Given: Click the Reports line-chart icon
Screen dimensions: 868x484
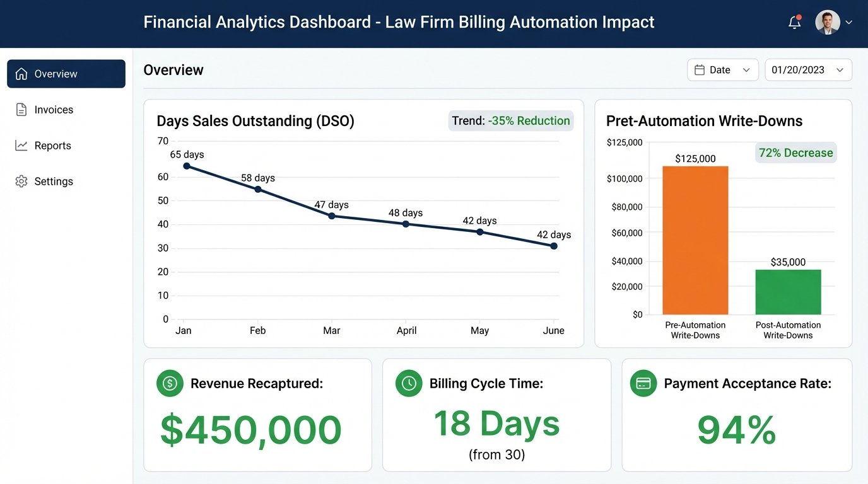Looking at the screenshot, I should [20, 145].
